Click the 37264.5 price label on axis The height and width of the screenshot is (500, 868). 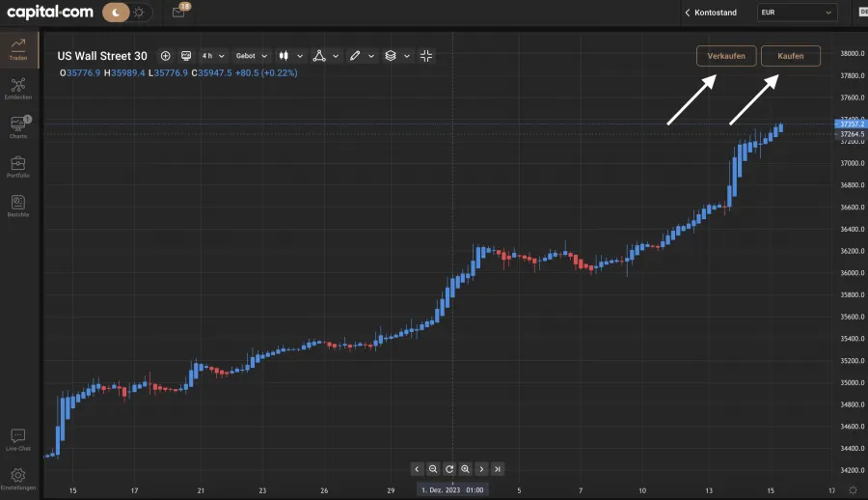point(852,134)
